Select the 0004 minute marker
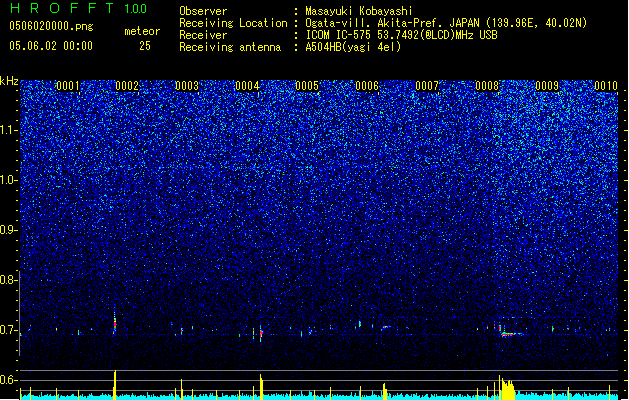The width and height of the screenshot is (629, 400). 247,86
